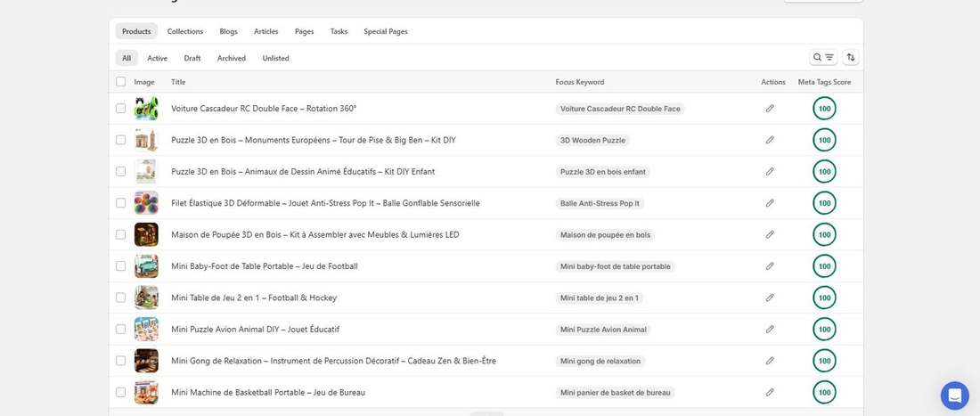Edit the Filet Élastique 3D Déformable row
This screenshot has width=980, height=416.
coord(770,203)
